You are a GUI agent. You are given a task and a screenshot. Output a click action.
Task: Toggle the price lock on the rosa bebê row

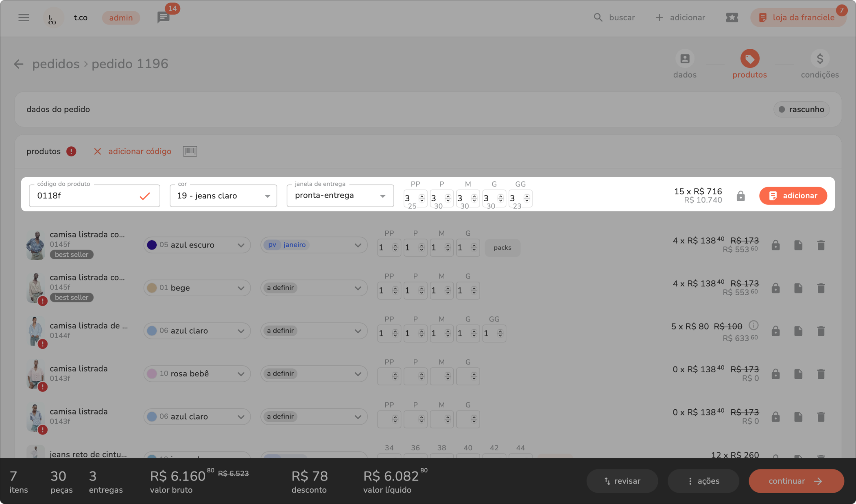point(775,374)
